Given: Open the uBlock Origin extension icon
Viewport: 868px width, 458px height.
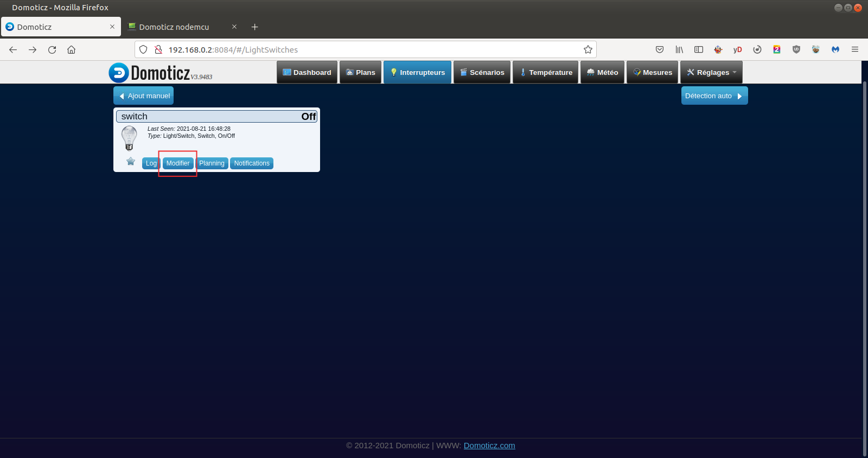Looking at the screenshot, I should coord(796,50).
